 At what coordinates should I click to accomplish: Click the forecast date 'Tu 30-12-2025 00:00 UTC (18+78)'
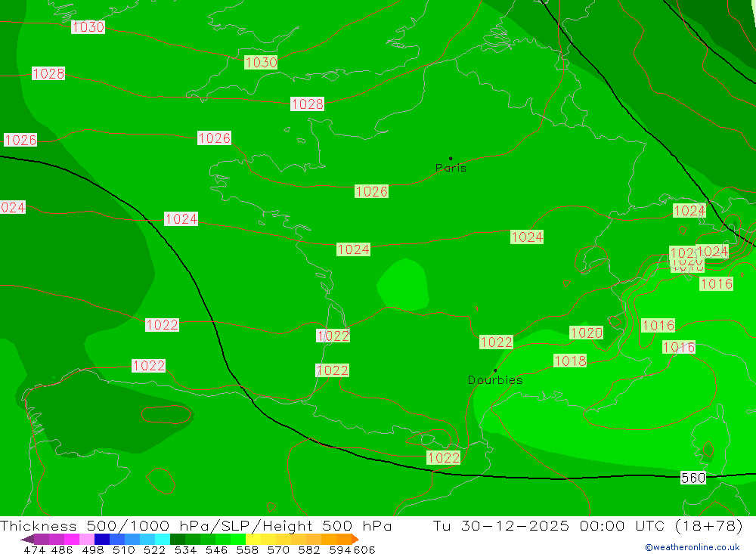pyautogui.click(x=587, y=525)
